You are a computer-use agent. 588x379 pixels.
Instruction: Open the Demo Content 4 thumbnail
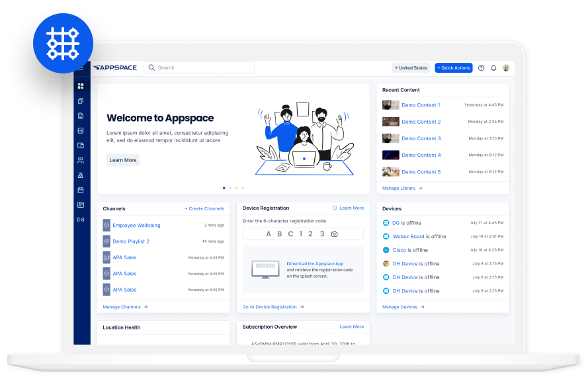[x=391, y=155]
